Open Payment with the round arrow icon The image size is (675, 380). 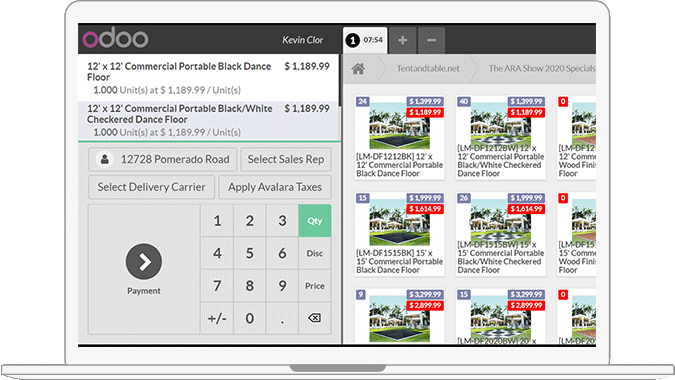pyautogui.click(x=144, y=262)
